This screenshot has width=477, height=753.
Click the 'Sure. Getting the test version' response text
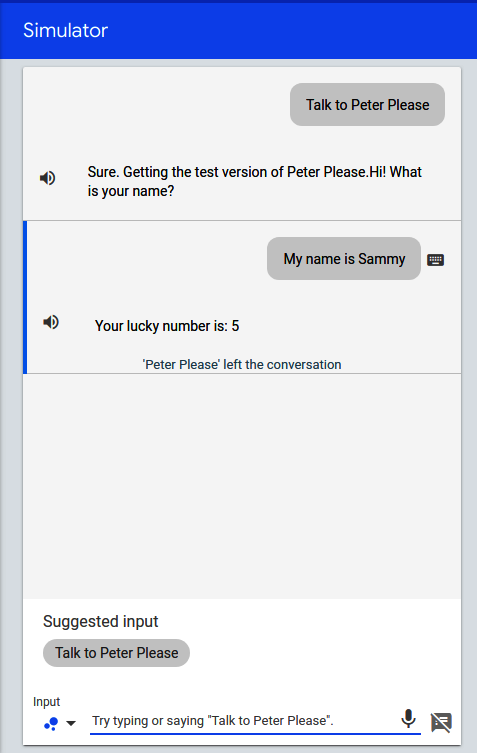pos(255,182)
